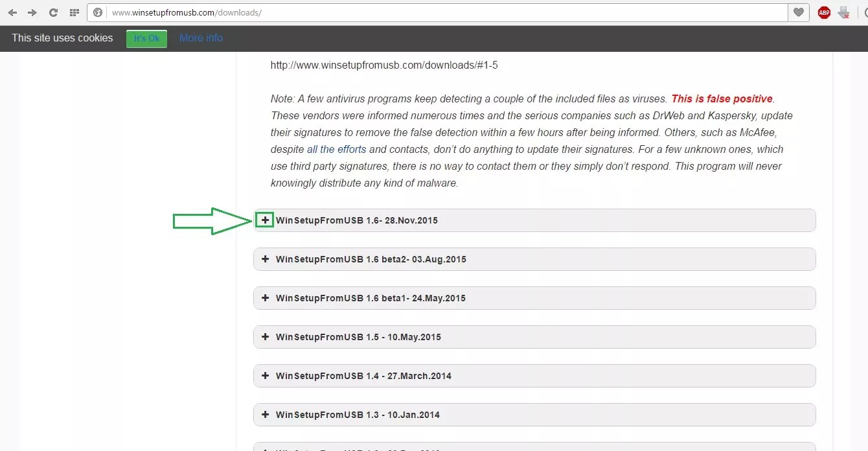This screenshot has height=451, width=868.
Task: Expand WinSetupFromUSB 1.3 - 10.Jan.2014
Action: [265, 415]
